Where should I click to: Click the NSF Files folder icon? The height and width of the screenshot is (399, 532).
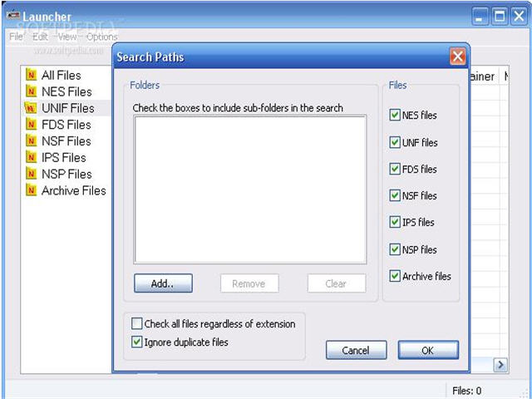coord(31,140)
